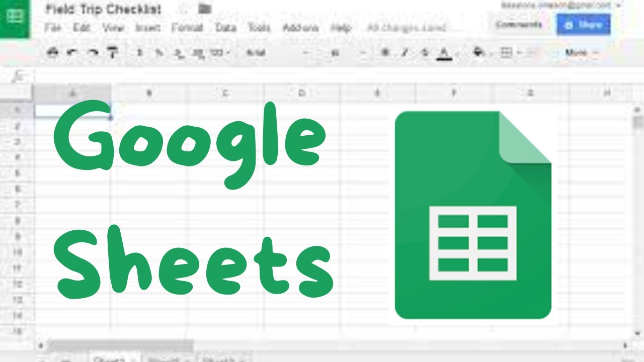Click the Share button
Image resolution: width=644 pixels, height=362 pixels.
pos(584,25)
